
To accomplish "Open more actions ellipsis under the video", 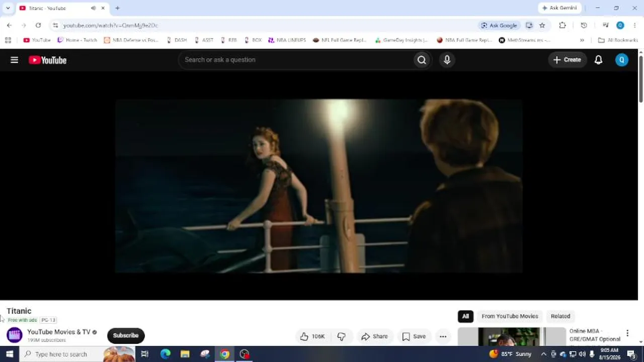I will click(443, 336).
